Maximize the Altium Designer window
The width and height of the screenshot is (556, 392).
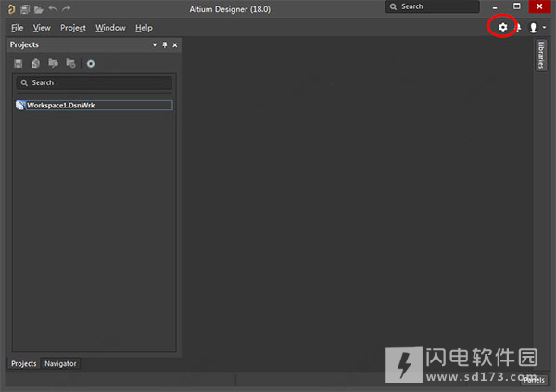517,6
